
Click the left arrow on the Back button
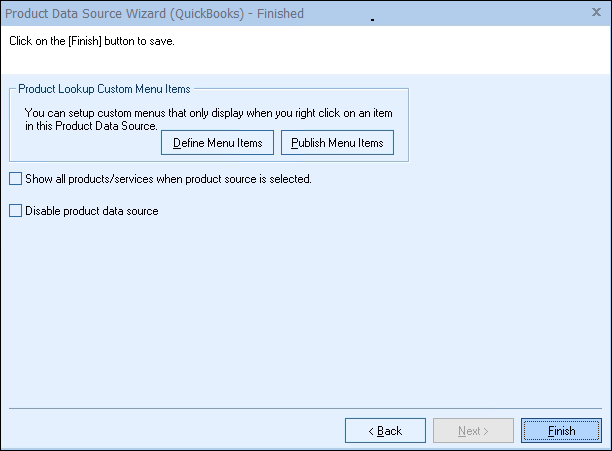coord(372,431)
